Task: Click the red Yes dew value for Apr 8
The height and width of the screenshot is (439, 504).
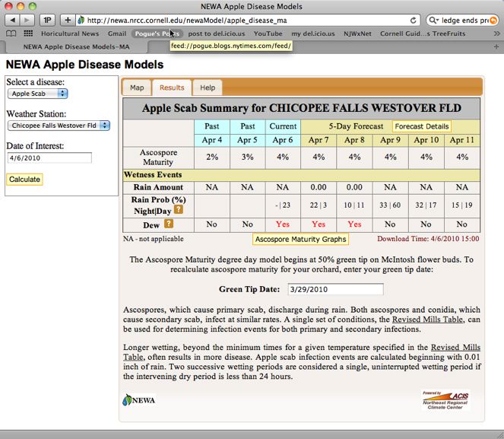Action: point(354,224)
